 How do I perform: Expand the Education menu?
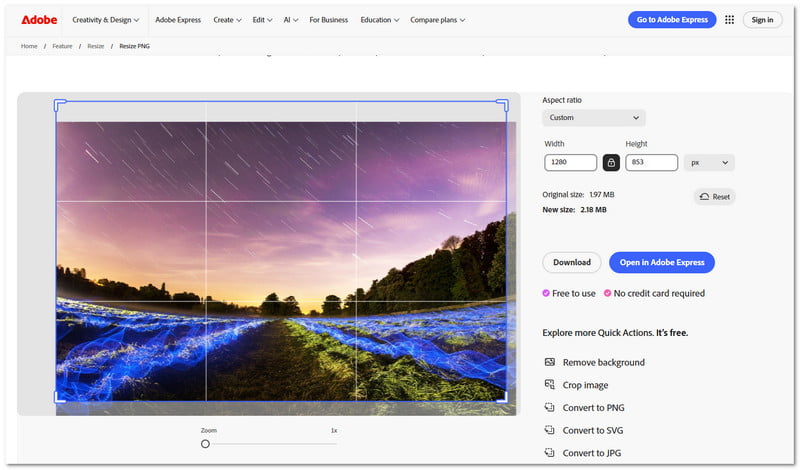point(380,20)
